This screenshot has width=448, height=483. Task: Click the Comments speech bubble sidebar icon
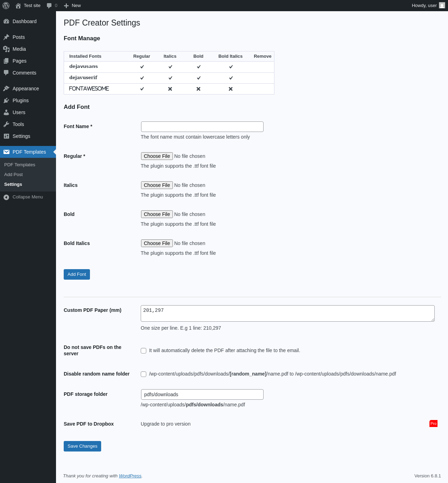(x=6, y=73)
